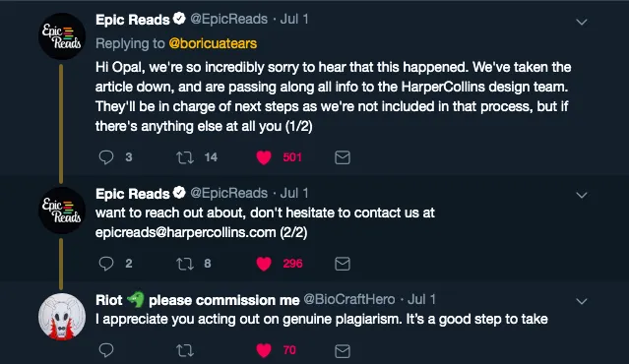Viewport: 629px width, 364px height.
Task: Retweet BioCraftHero's plagiarism comment
Action: 185,350
